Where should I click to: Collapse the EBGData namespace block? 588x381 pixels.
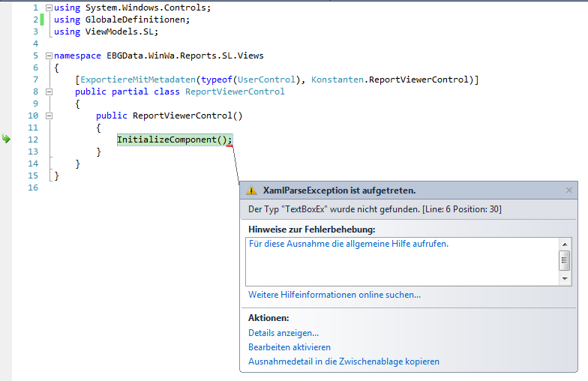point(49,56)
